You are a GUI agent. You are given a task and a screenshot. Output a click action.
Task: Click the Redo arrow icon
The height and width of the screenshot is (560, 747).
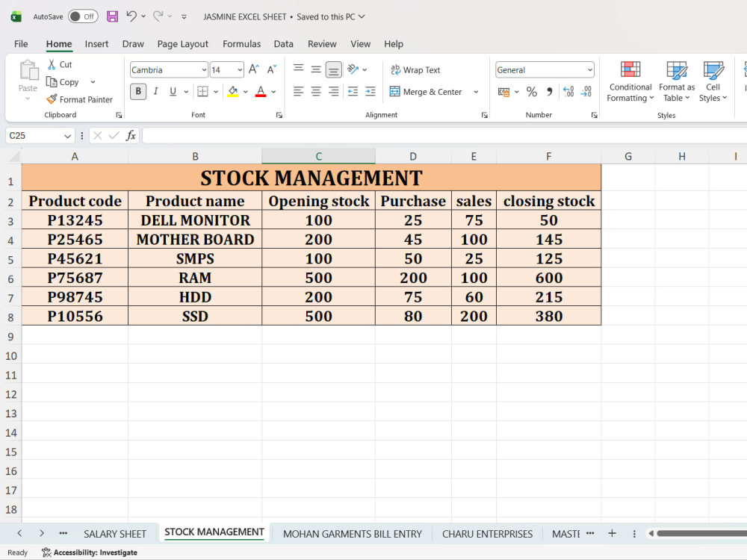(x=158, y=16)
